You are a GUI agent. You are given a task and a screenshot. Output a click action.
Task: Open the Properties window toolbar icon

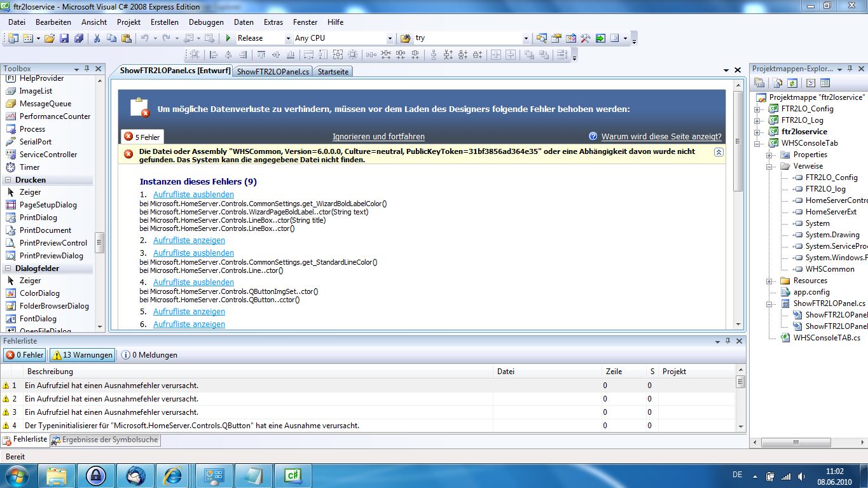pos(556,38)
